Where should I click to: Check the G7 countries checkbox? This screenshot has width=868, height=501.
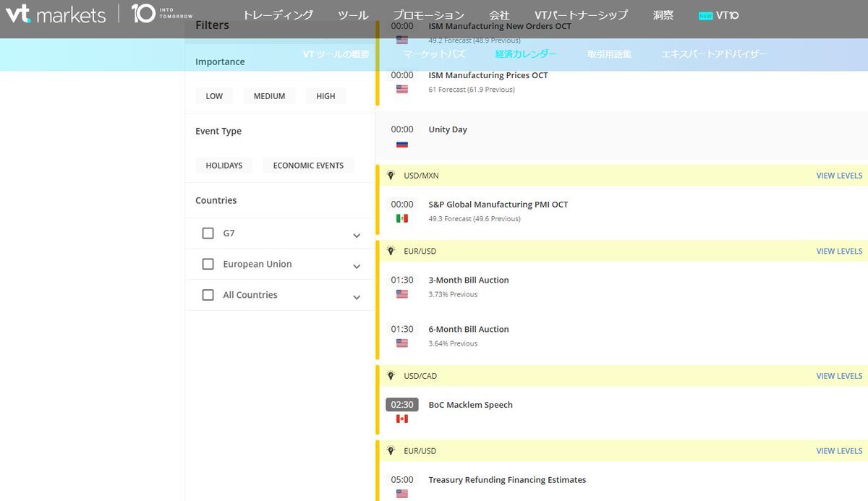pos(208,234)
